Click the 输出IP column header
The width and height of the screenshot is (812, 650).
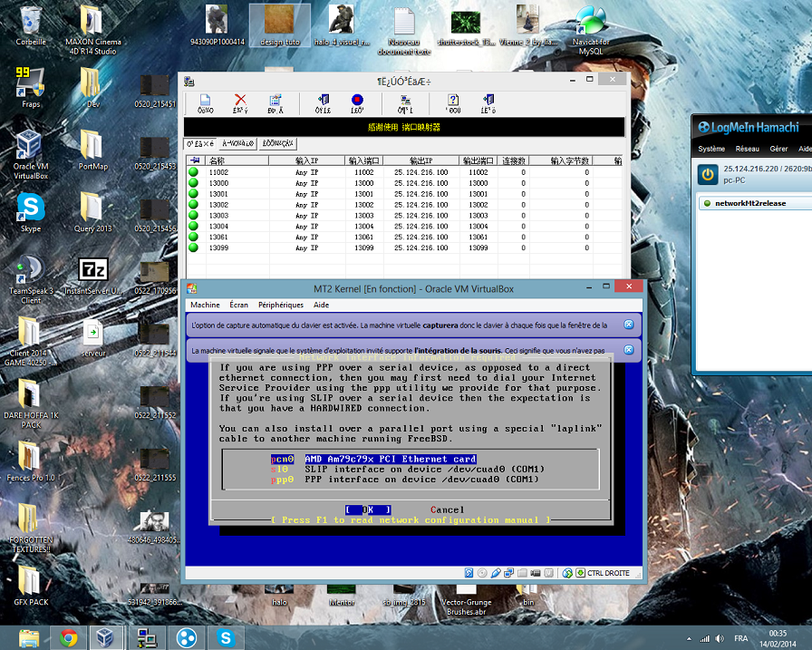click(420, 160)
